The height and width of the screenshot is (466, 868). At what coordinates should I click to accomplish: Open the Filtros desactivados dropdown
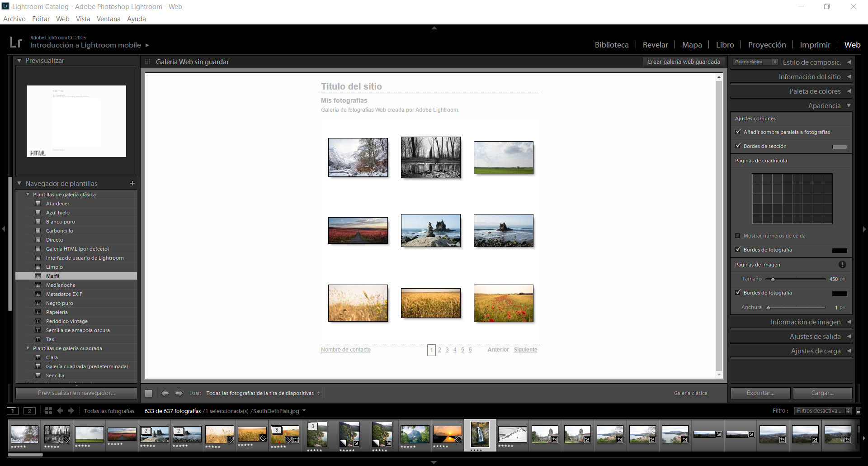(x=823, y=411)
